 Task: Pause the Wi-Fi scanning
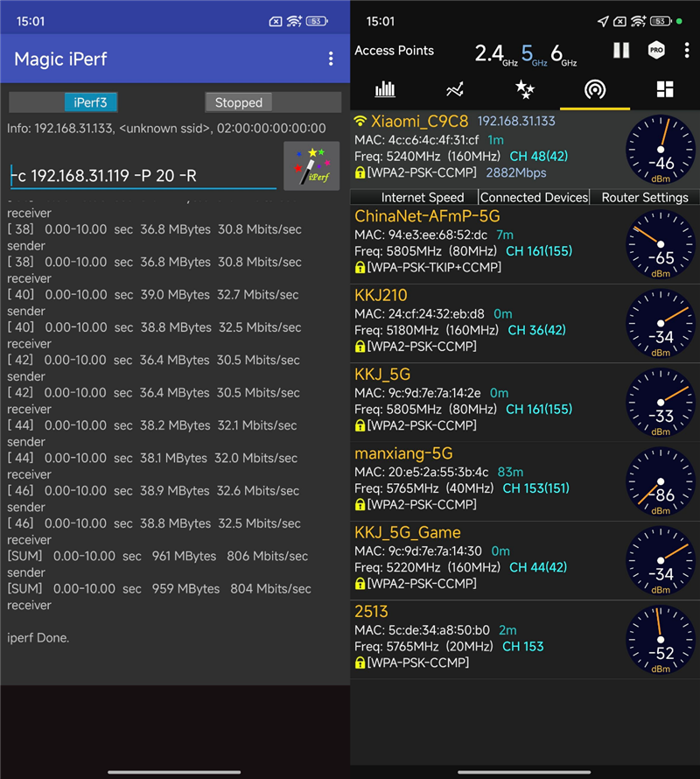coord(621,50)
